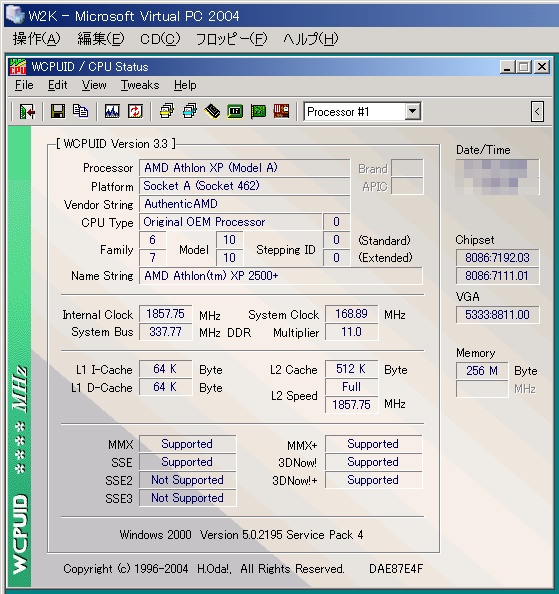This screenshot has width=559, height=594.
Task: Close the WCPUID window
Action: [542, 67]
